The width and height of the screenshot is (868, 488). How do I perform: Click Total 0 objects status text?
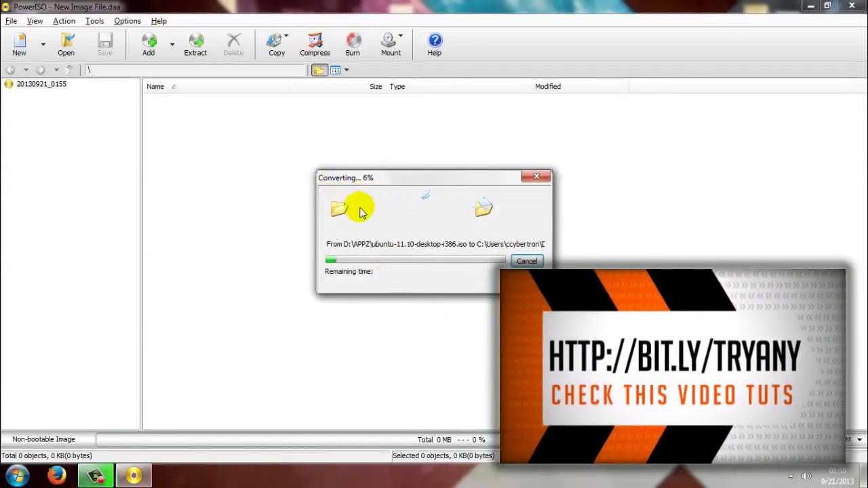pyautogui.click(x=47, y=455)
